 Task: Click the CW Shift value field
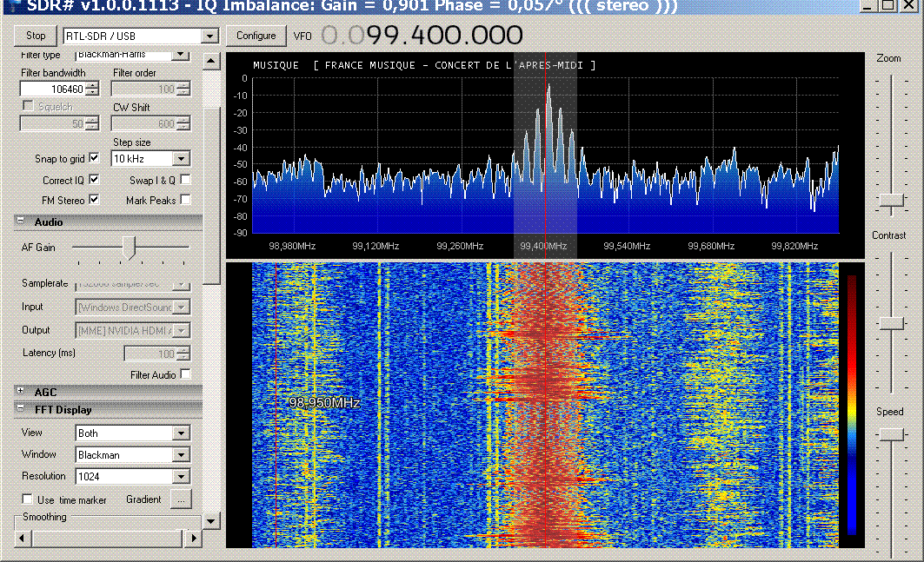[144, 123]
